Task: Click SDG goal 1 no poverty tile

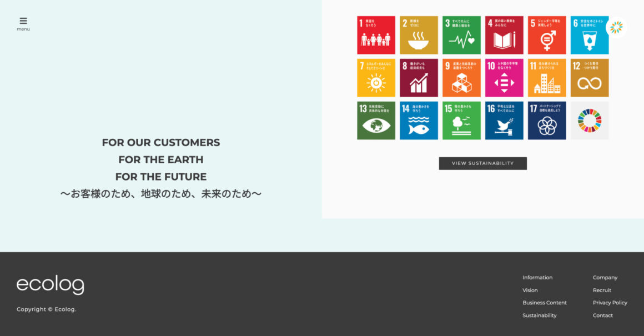Action: pyautogui.click(x=376, y=35)
